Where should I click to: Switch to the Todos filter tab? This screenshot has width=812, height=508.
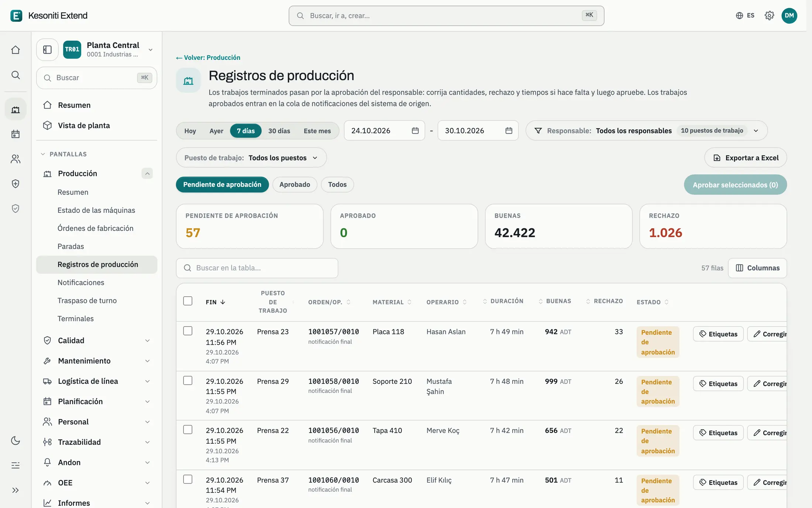(x=337, y=184)
